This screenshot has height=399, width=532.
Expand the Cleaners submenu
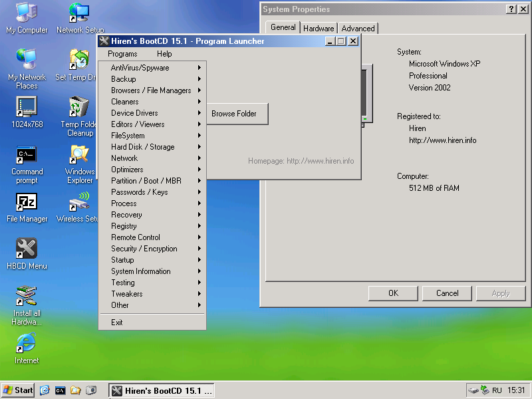152,102
